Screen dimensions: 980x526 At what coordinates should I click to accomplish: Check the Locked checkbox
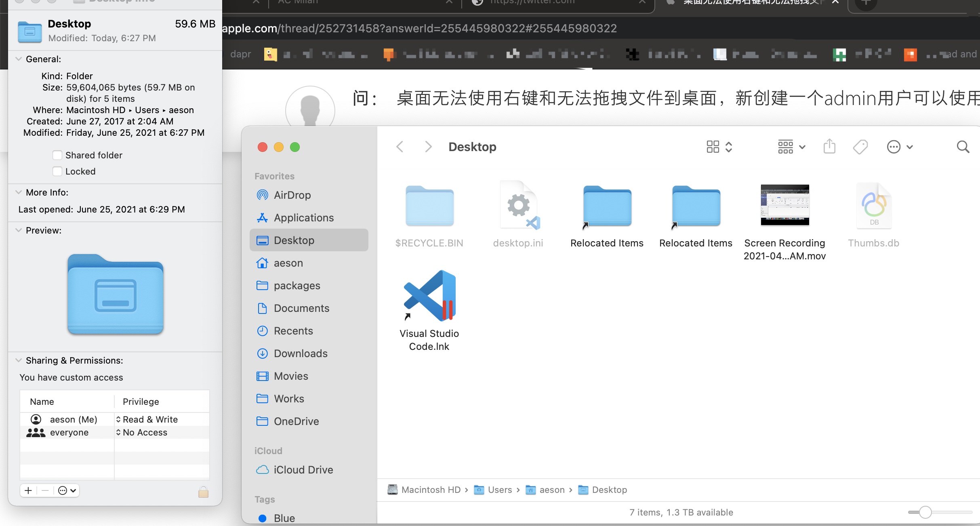coord(57,171)
